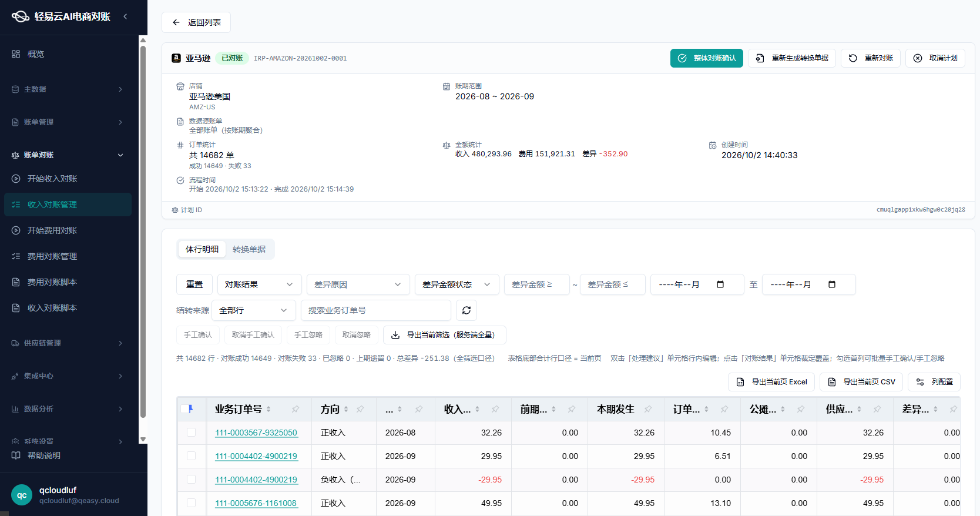Open order link 111-0003567-9325050
The width and height of the screenshot is (980, 516).
[x=256, y=433]
